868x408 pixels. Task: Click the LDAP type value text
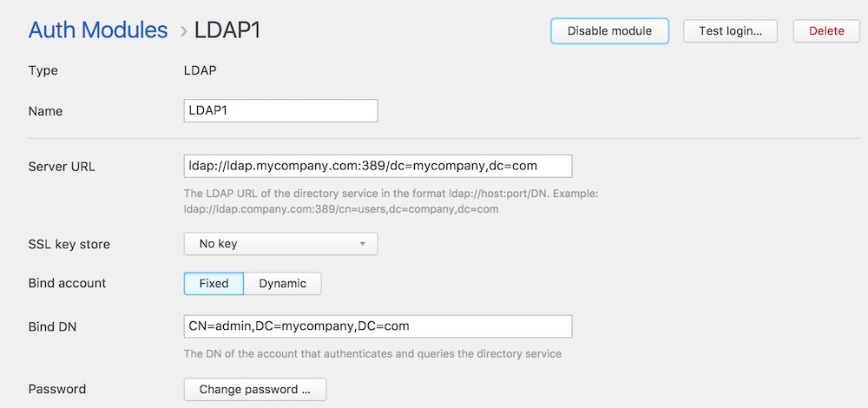(200, 71)
